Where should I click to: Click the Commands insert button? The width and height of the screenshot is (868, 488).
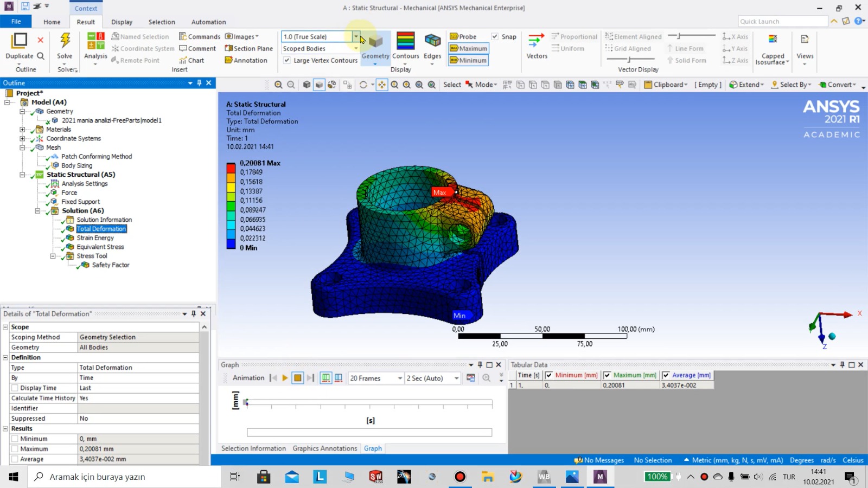pyautogui.click(x=200, y=37)
